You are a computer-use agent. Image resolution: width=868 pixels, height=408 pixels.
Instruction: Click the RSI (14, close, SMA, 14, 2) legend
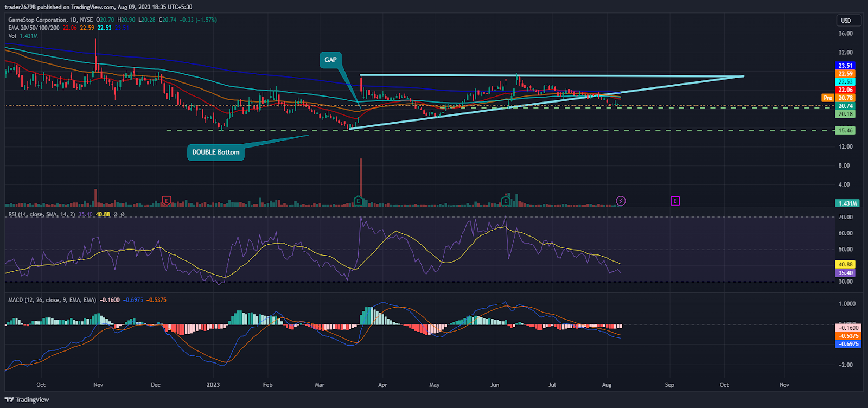point(41,215)
